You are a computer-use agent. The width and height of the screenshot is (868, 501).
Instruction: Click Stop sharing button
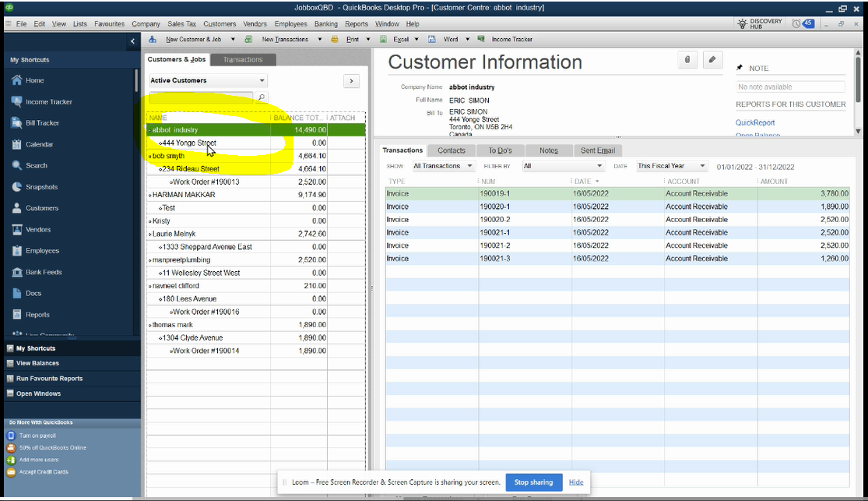pos(533,482)
